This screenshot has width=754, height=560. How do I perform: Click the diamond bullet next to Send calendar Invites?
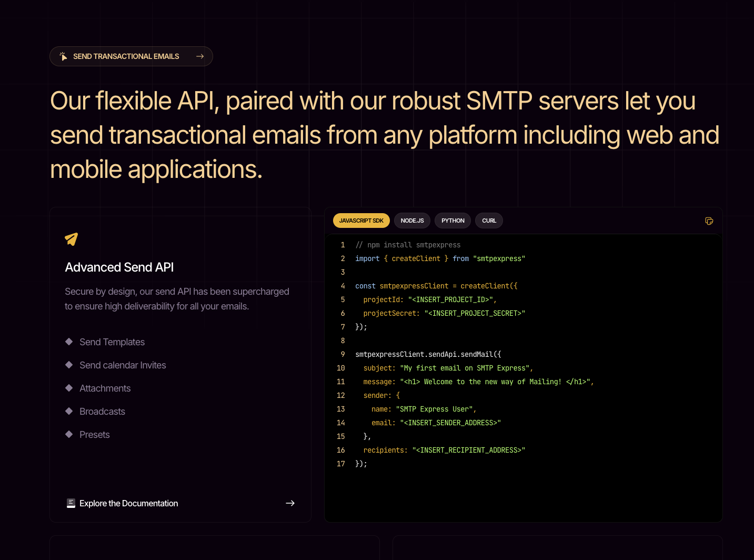pos(69,365)
